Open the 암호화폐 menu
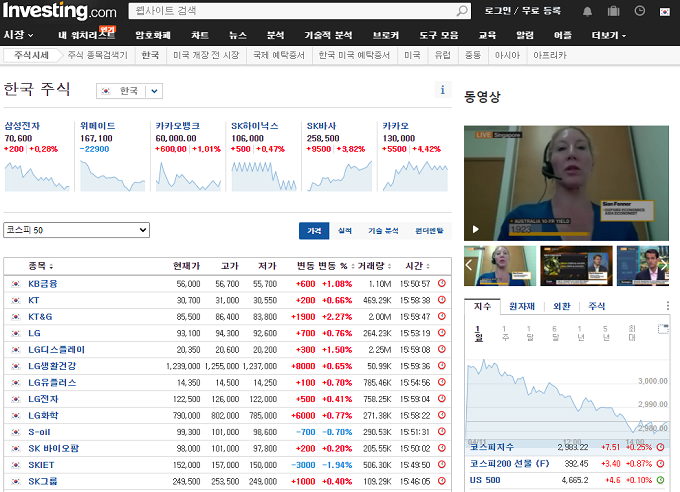 (x=153, y=35)
